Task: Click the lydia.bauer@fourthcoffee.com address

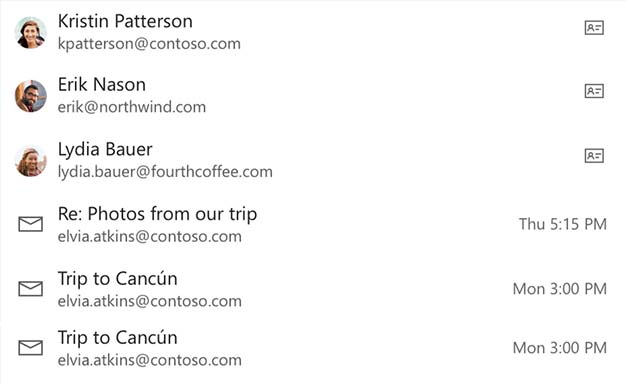Action: (x=165, y=172)
